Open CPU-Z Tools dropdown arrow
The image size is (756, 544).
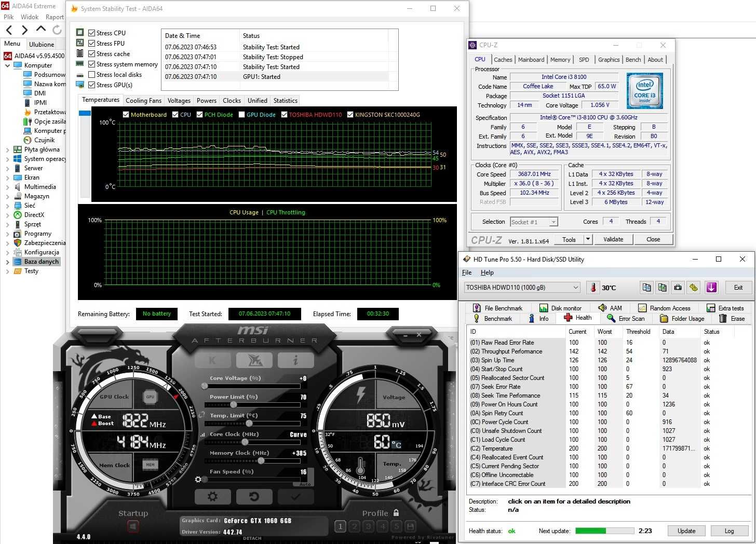point(588,239)
